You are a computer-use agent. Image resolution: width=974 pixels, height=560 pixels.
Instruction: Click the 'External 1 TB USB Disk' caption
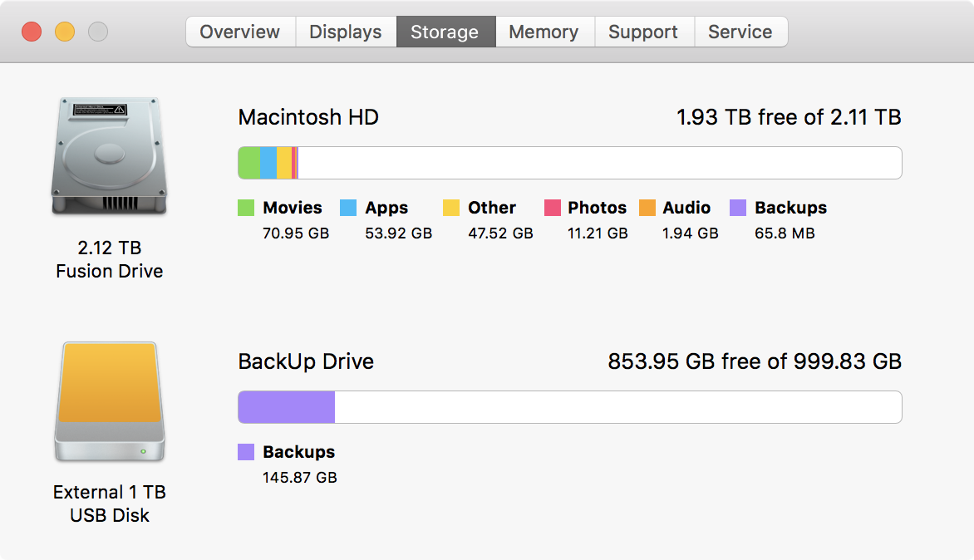110,504
